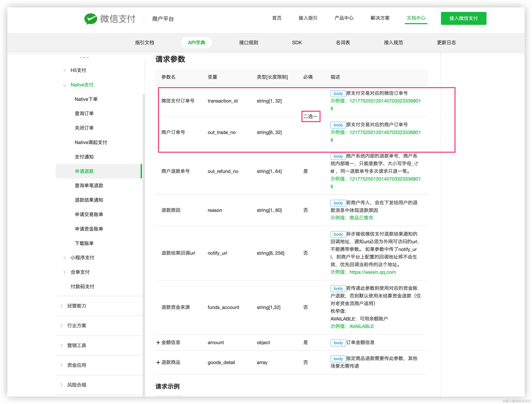The width and height of the screenshot is (532, 404).
Task: Expand the 营销工具 section arrow
Action: (x=61, y=345)
